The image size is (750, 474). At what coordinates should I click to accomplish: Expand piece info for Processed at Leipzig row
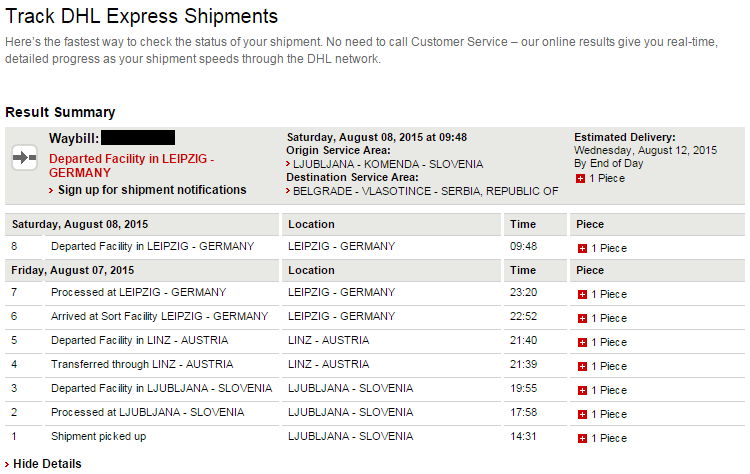pos(582,294)
